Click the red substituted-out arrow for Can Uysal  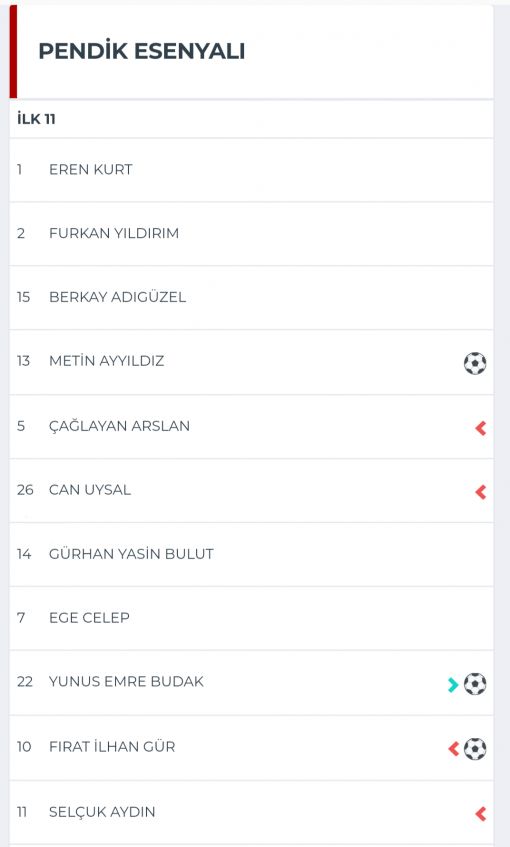(481, 492)
